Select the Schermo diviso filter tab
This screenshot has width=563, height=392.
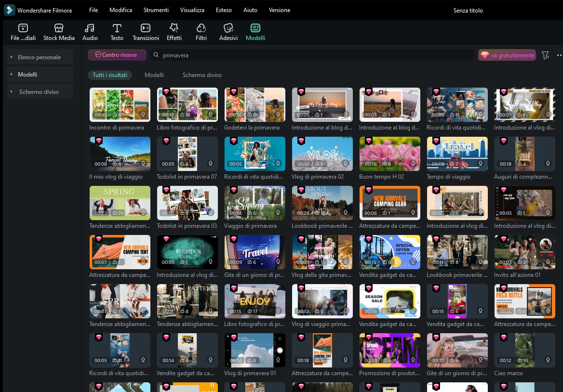coord(202,75)
